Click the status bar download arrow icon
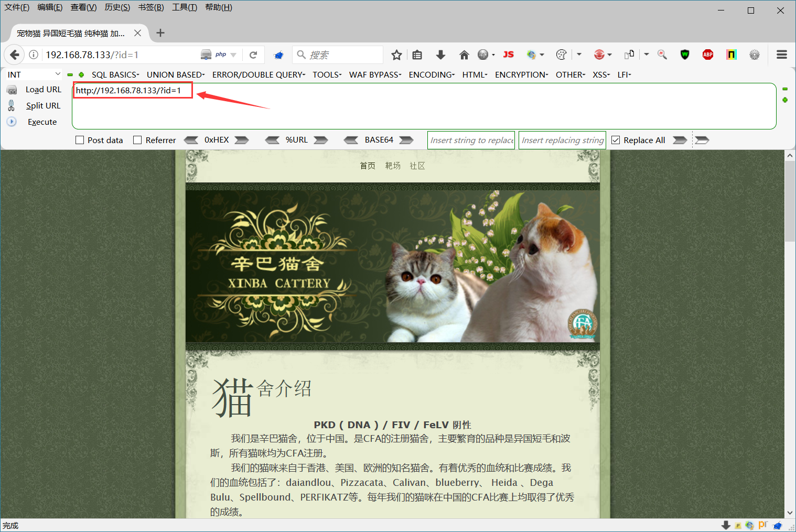 point(726,525)
